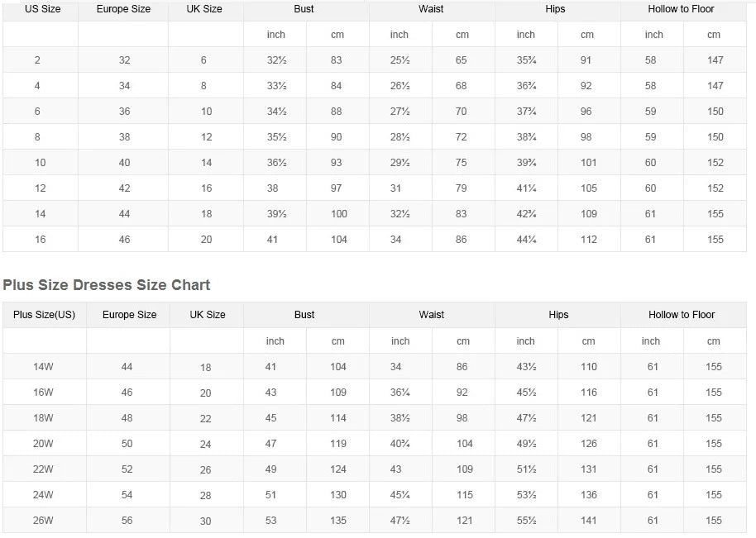
Task: Click the 20W size cell
Action: click(43, 444)
